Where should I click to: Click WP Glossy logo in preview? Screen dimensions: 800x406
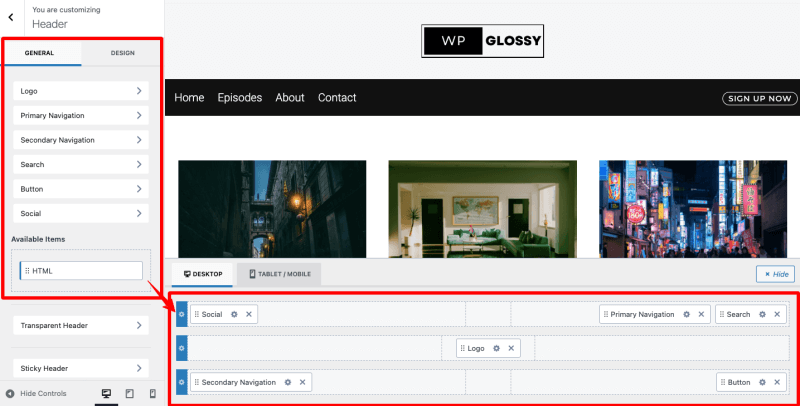coord(483,41)
